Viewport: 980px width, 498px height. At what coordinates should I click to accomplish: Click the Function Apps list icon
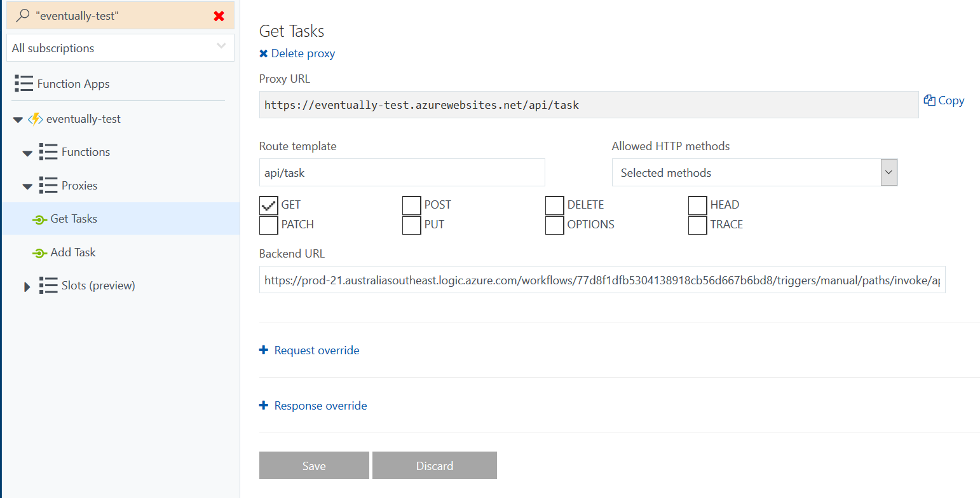pos(24,83)
